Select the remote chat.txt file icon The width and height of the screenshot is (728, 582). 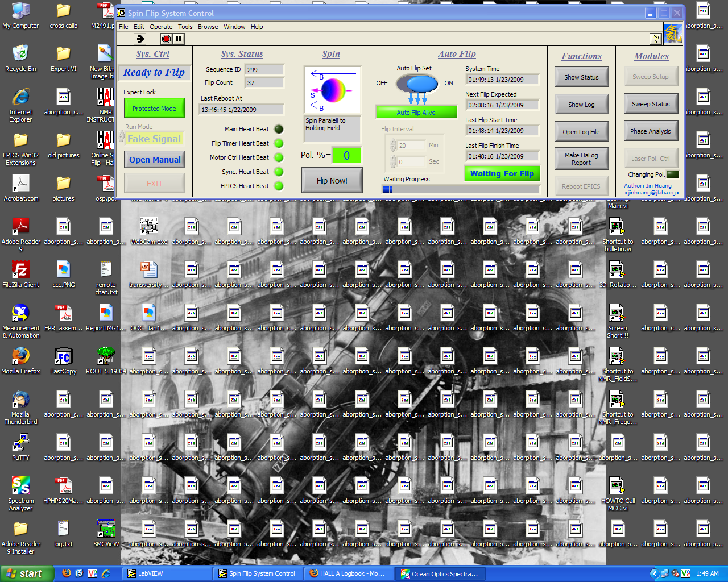(106, 278)
